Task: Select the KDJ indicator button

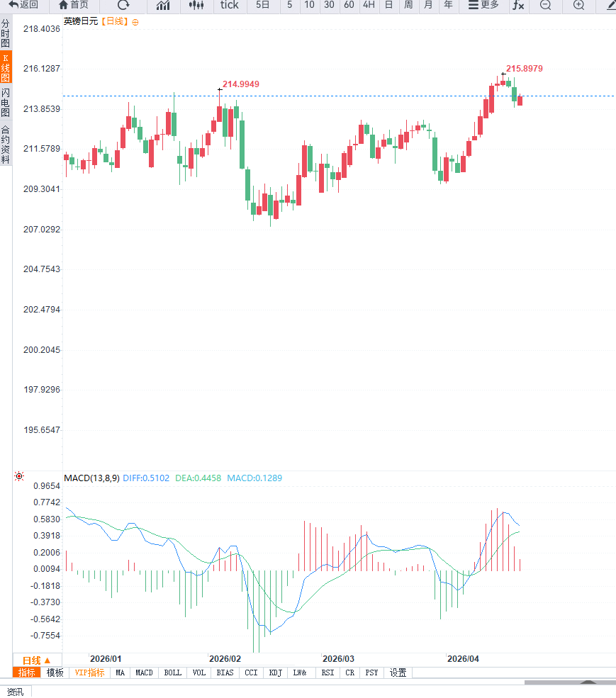Action: click(x=276, y=672)
